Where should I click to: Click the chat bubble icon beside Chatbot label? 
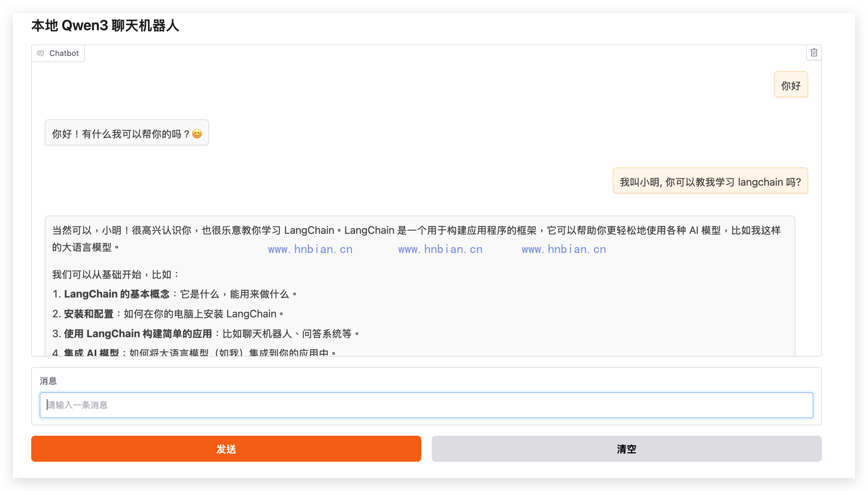coord(41,53)
